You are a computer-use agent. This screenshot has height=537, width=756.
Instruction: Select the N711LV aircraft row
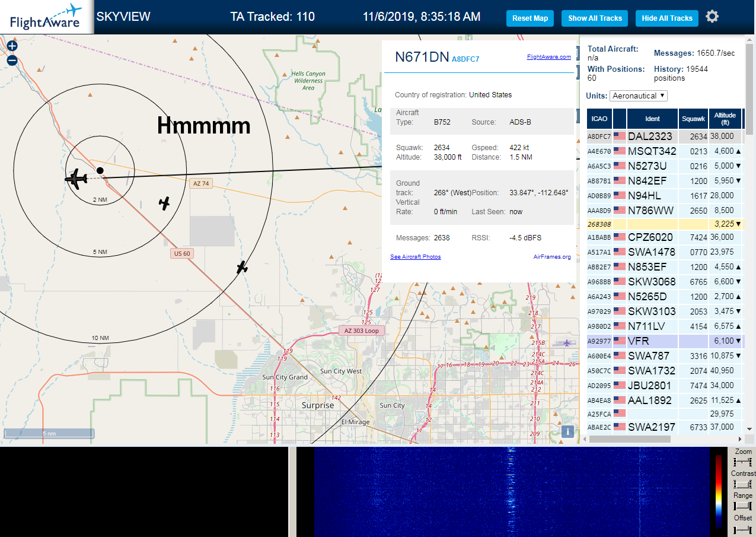click(x=665, y=326)
